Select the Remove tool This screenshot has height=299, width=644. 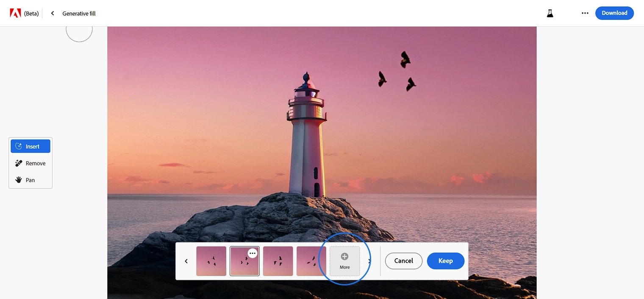pyautogui.click(x=31, y=163)
